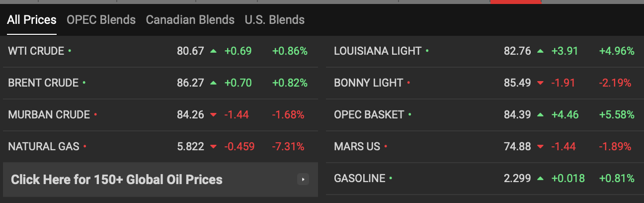Image resolution: width=644 pixels, height=203 pixels.
Task: Click the green up arrow next to Gasoline price
Action: pyautogui.click(x=540, y=178)
